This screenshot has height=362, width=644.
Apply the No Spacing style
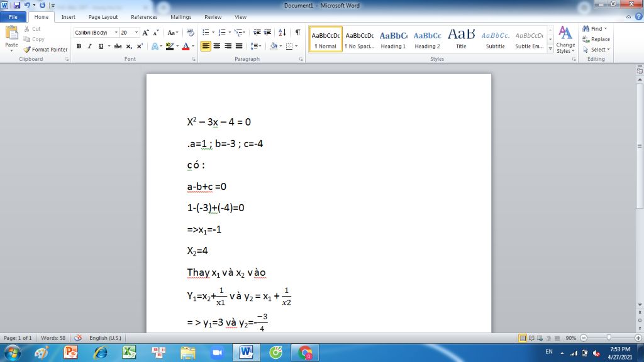(x=359, y=40)
